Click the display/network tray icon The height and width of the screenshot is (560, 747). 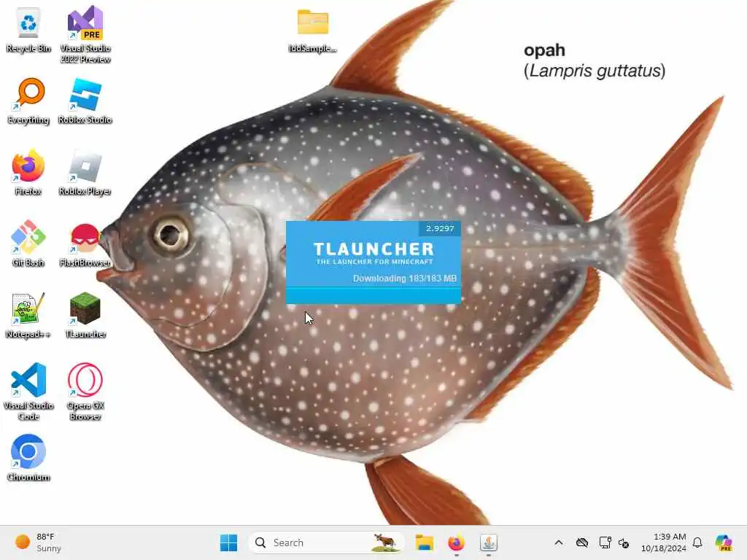coord(605,542)
